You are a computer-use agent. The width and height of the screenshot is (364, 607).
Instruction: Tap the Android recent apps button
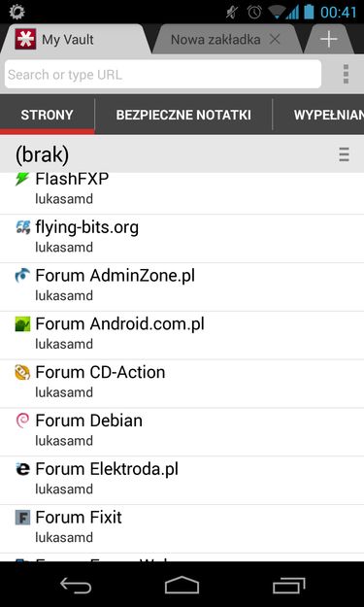289,586
